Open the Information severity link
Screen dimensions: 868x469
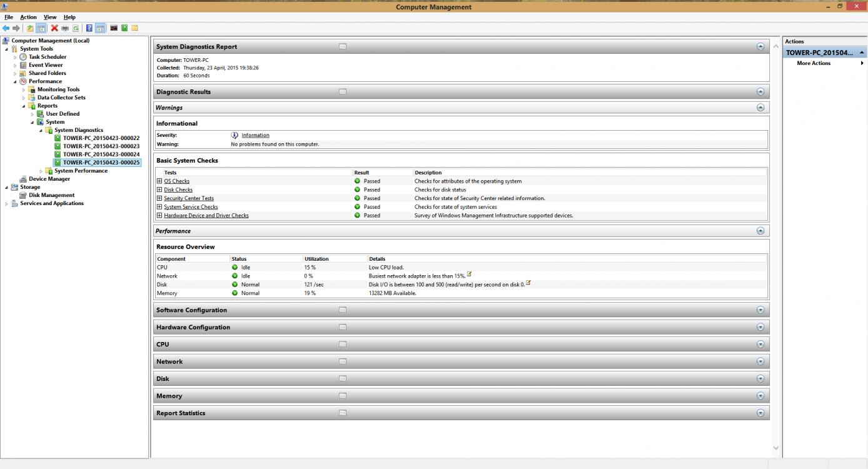pyautogui.click(x=255, y=135)
